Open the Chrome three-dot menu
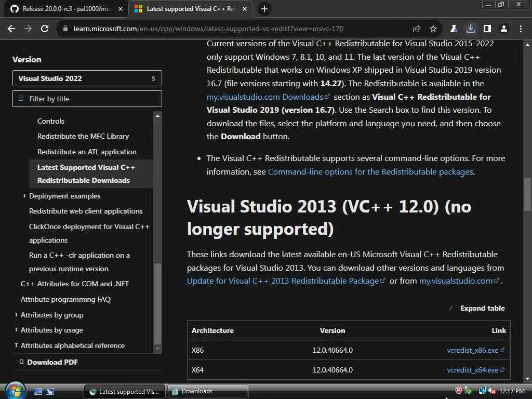 tap(521, 29)
